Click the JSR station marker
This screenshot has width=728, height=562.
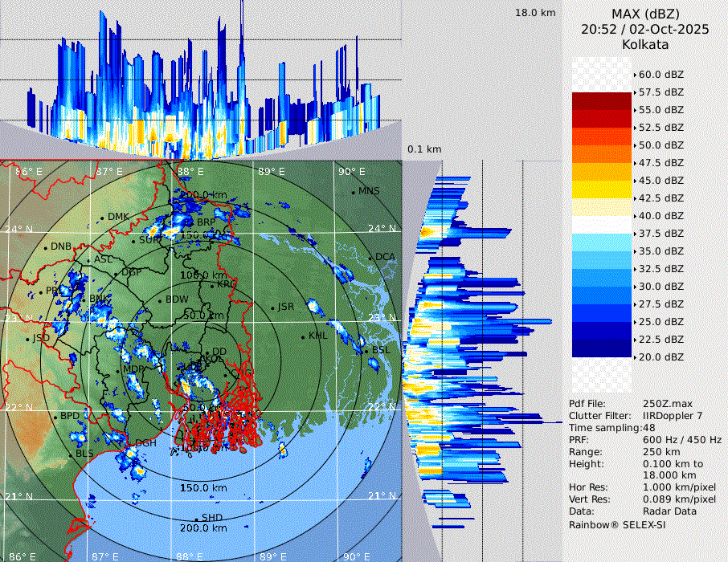point(272,307)
